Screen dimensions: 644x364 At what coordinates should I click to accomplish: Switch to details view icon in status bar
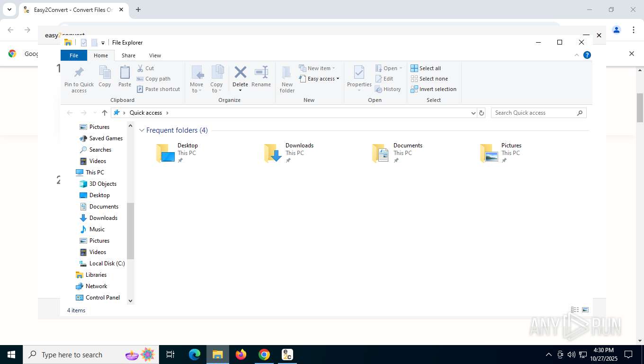575,310
